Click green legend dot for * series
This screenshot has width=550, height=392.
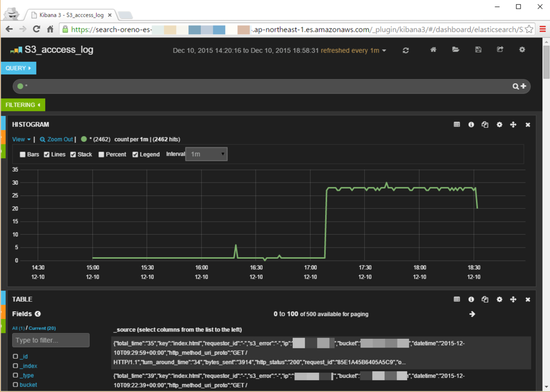(x=84, y=139)
